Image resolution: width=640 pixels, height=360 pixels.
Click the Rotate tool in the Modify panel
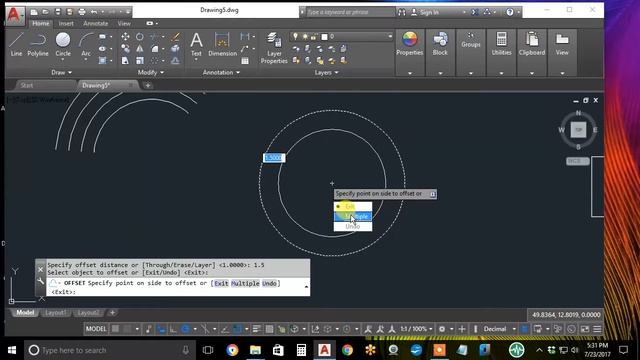tap(140, 37)
